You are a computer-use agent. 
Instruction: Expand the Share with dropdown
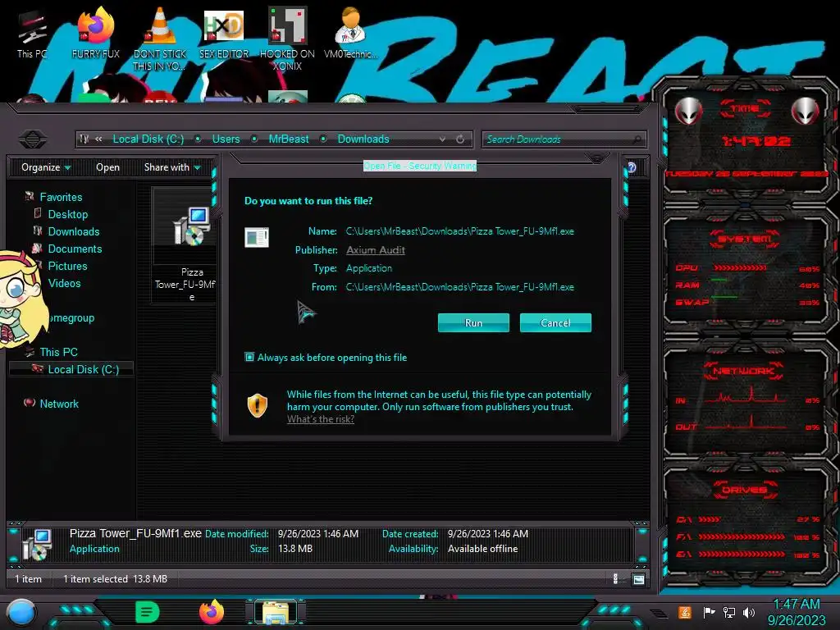(x=172, y=167)
